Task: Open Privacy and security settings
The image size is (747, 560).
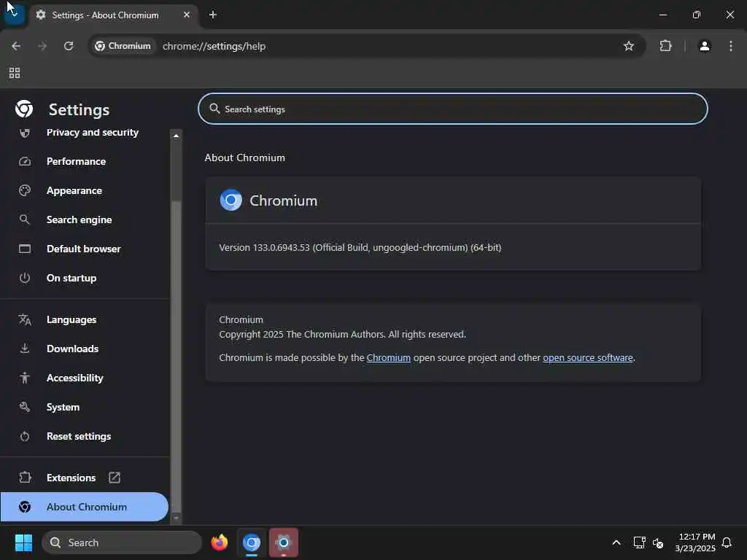Action: 85,133
